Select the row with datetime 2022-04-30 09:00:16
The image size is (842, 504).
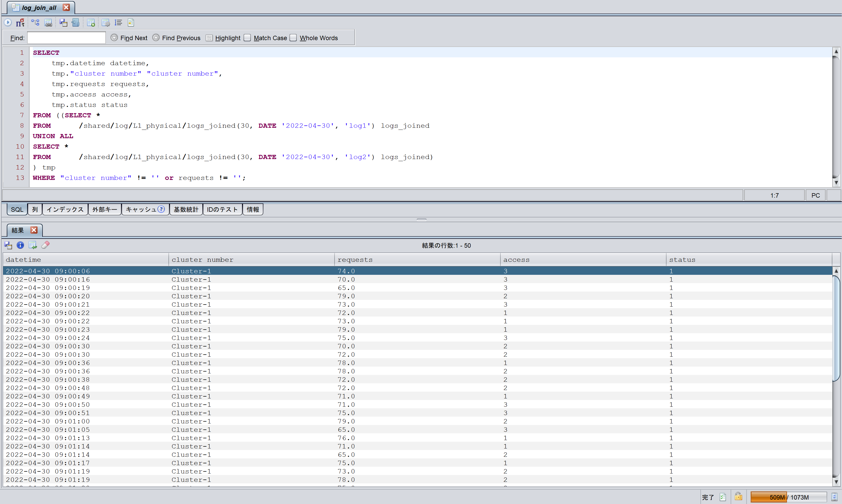coord(417,279)
